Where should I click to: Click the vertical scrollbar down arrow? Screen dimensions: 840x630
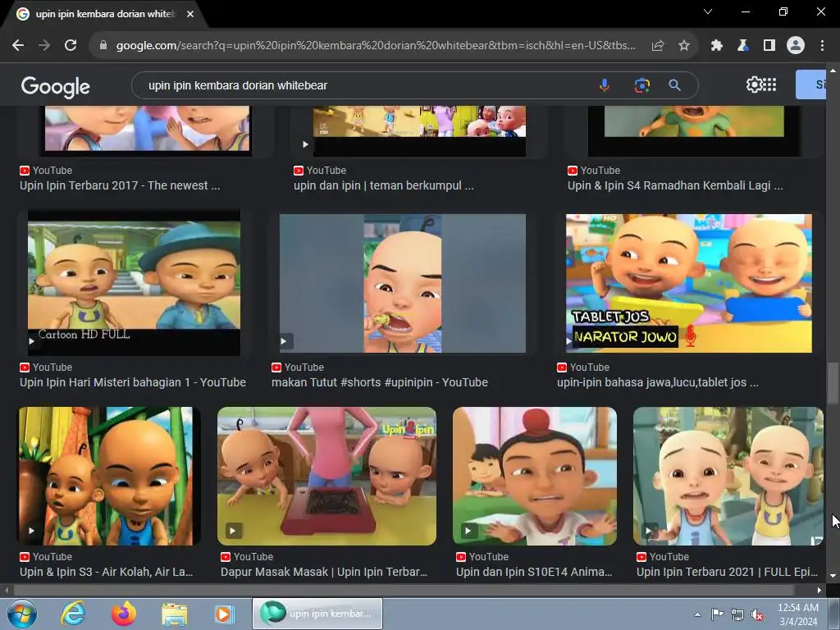point(832,576)
